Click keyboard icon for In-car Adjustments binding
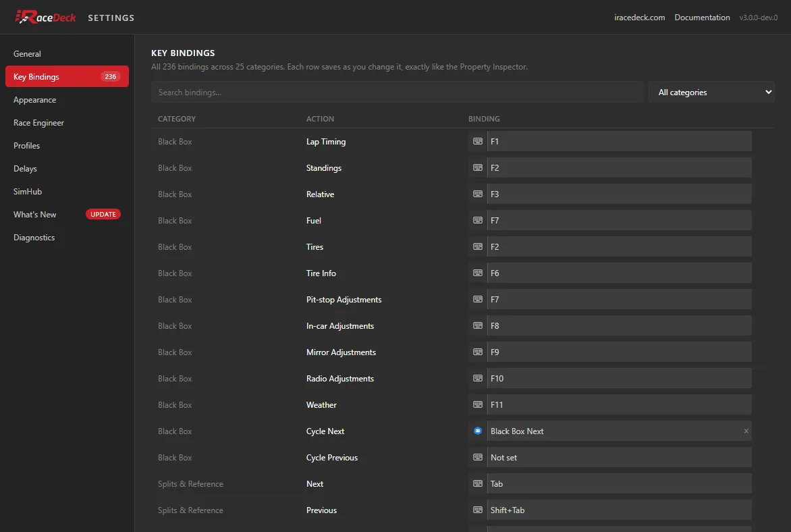This screenshot has width=791, height=532. [477, 325]
